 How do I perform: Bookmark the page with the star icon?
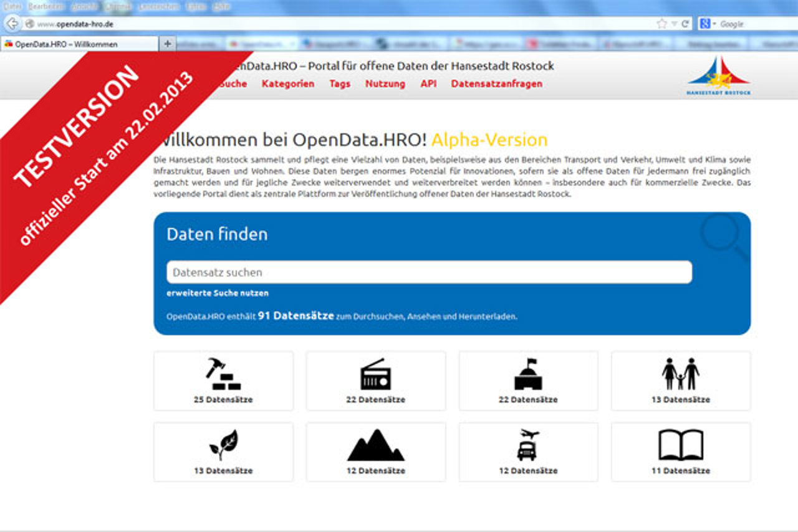pos(661,24)
